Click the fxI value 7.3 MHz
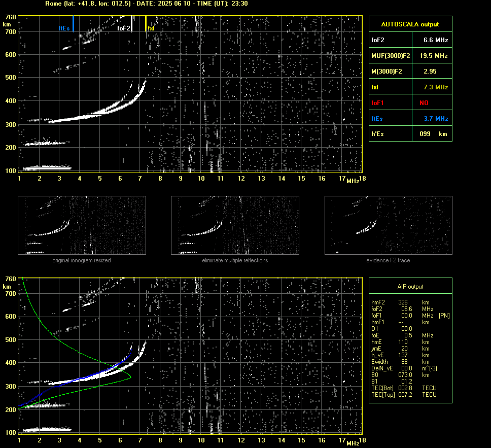491x448 pixels. pyautogui.click(x=436, y=87)
